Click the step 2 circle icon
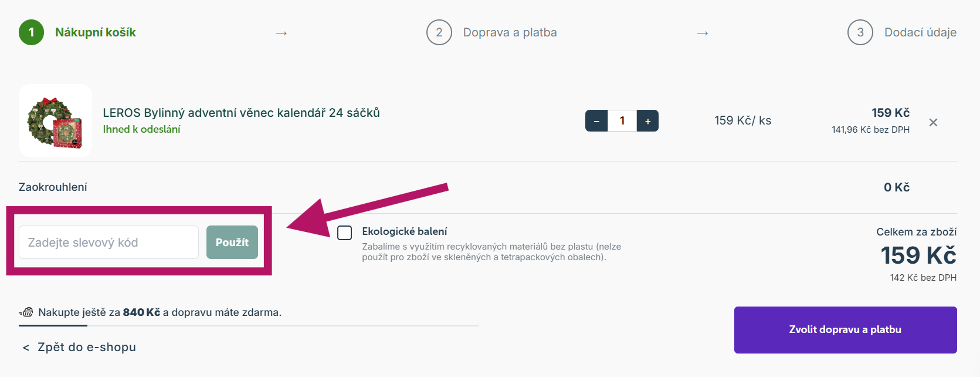Viewport: 980px width, 377px height. click(439, 32)
